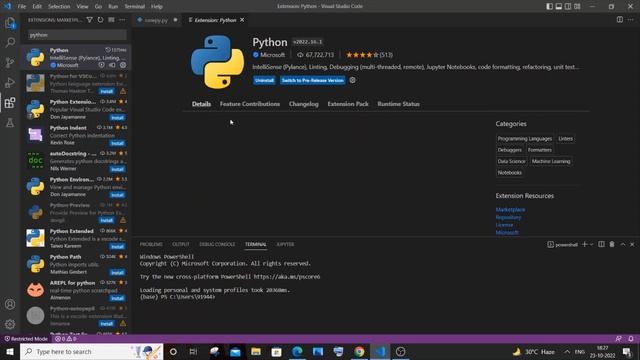The height and width of the screenshot is (360, 640).
Task: Switch to the Problems panel tab
Action: [151, 244]
